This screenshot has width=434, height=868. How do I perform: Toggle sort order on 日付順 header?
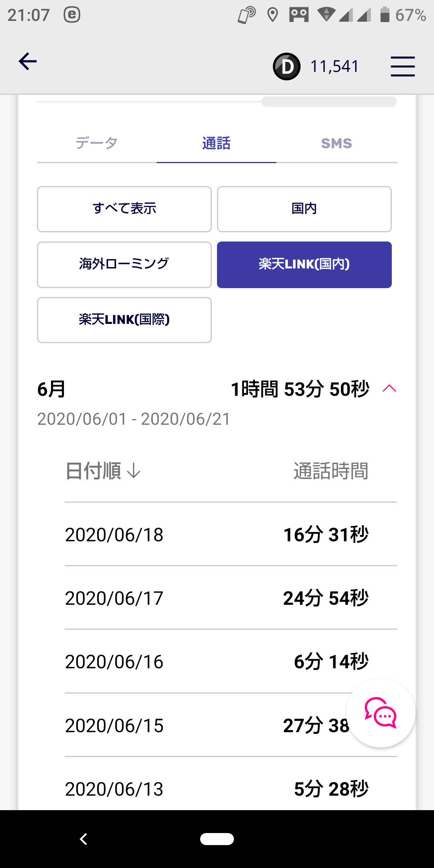(x=103, y=471)
